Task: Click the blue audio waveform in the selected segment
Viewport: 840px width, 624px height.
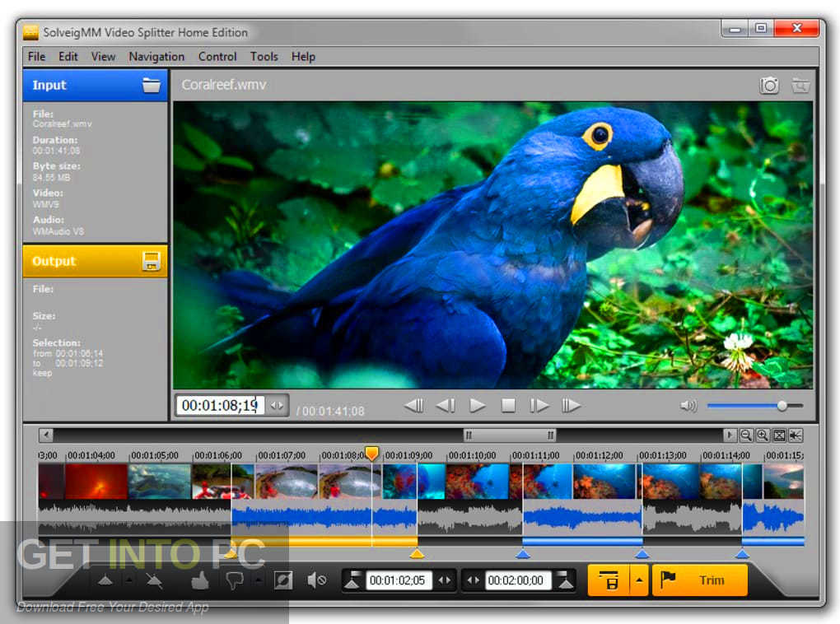Action: [324, 518]
